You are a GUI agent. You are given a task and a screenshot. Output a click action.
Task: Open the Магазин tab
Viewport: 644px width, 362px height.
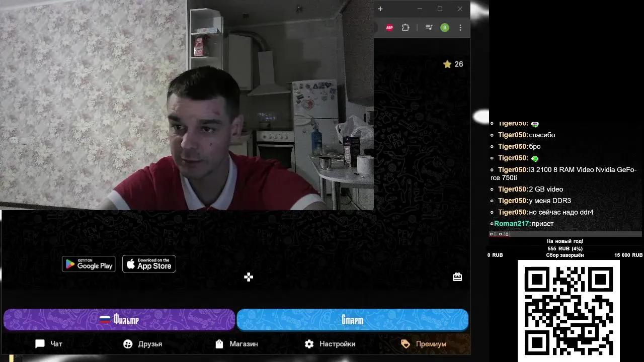236,344
